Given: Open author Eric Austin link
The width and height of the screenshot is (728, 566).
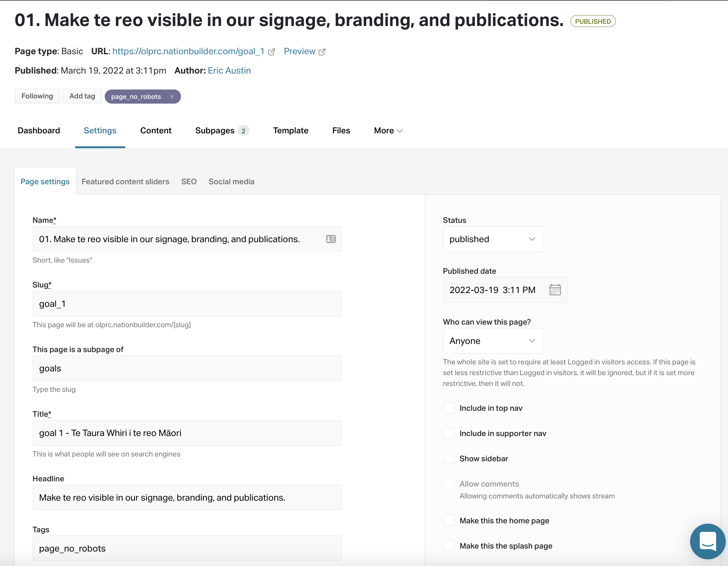Looking at the screenshot, I should (230, 71).
